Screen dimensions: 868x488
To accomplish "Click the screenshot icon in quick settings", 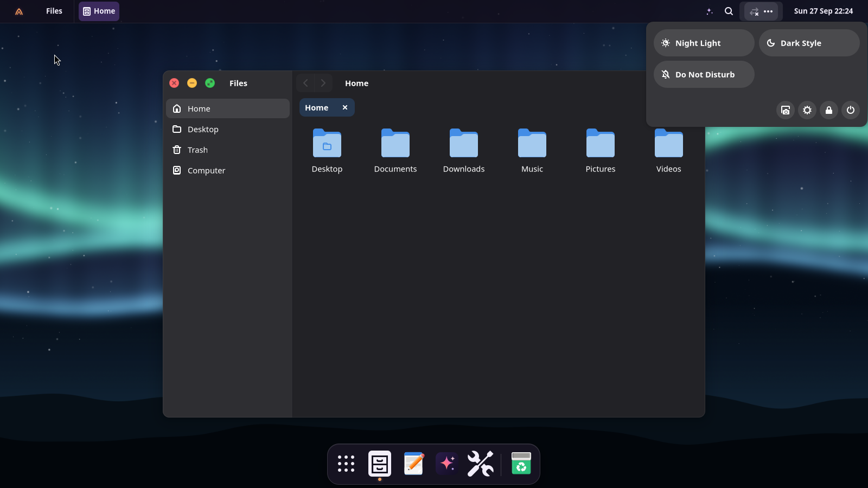I will [786, 110].
